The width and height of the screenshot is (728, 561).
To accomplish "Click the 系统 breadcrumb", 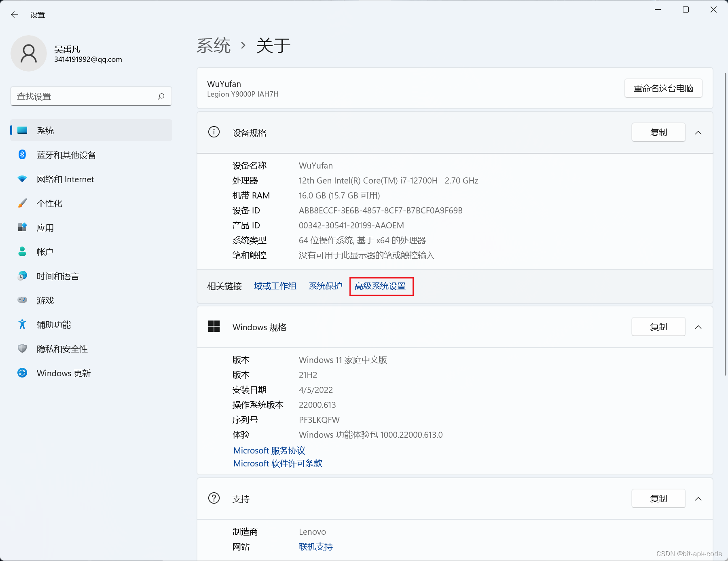I will pos(214,45).
